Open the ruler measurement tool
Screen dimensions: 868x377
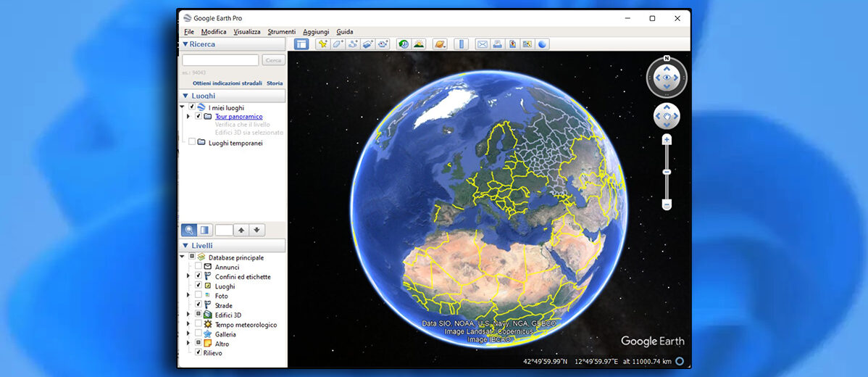461,44
